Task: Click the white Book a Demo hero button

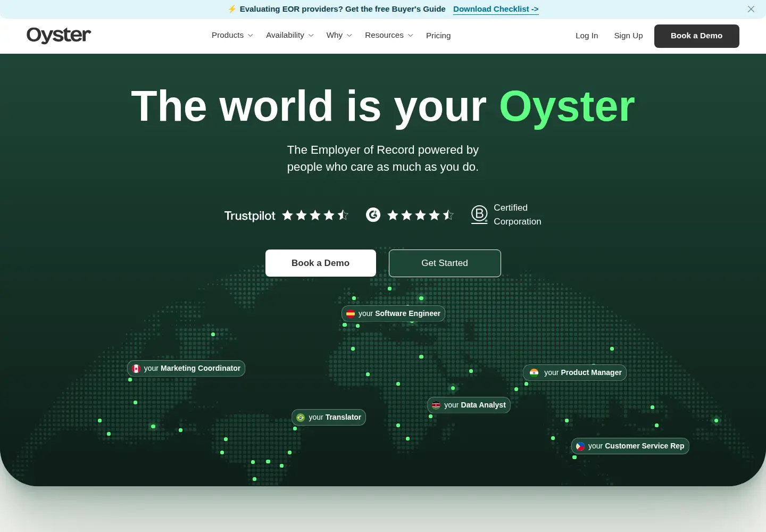Action: point(321,263)
